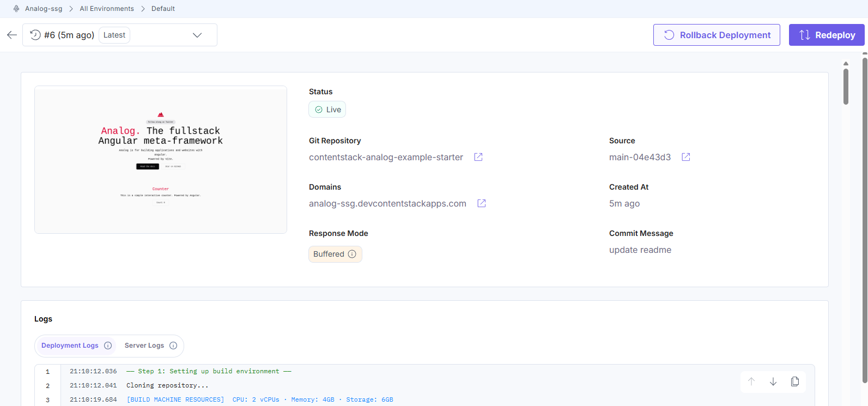
Task: Click the Rollback Deployment button
Action: click(x=717, y=35)
